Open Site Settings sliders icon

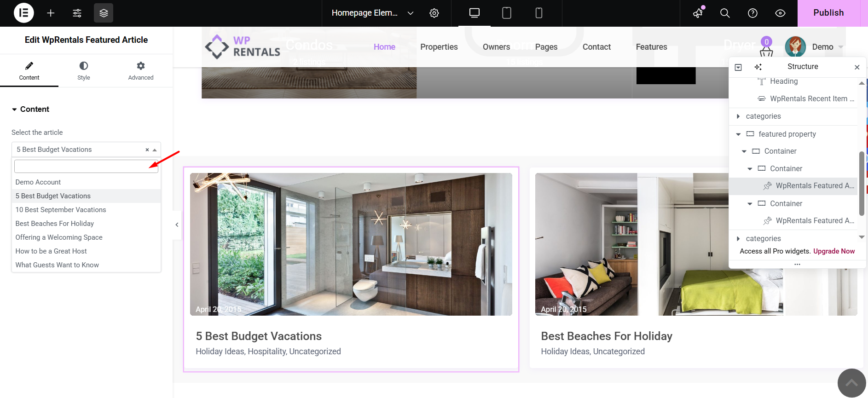(77, 13)
